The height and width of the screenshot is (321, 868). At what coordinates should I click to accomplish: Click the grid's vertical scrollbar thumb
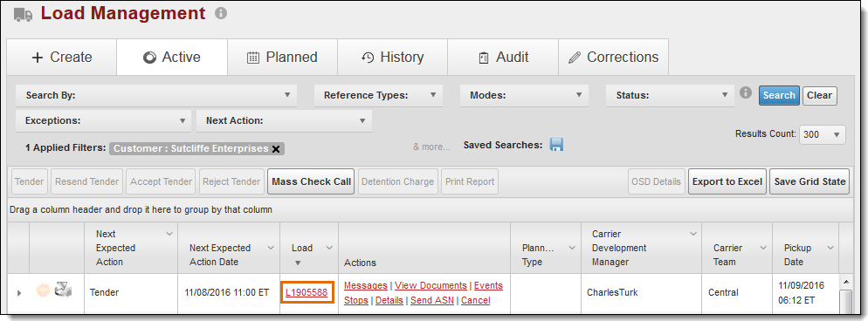click(846, 302)
